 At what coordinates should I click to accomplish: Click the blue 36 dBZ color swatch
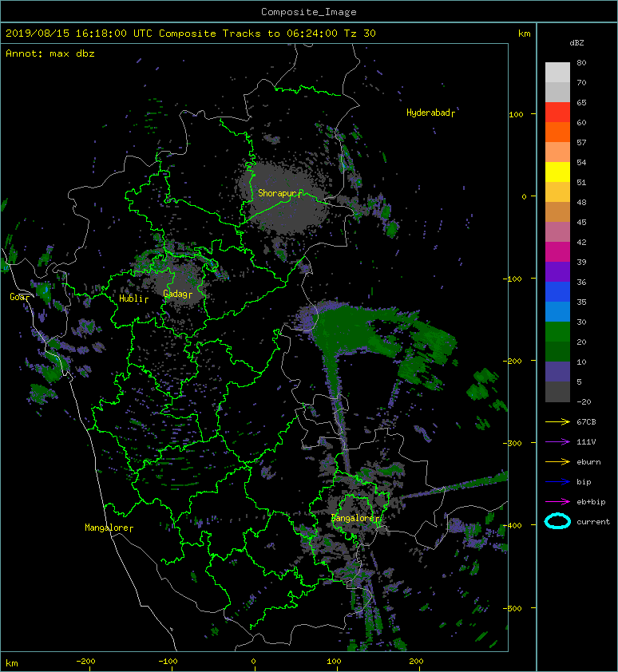(x=557, y=291)
